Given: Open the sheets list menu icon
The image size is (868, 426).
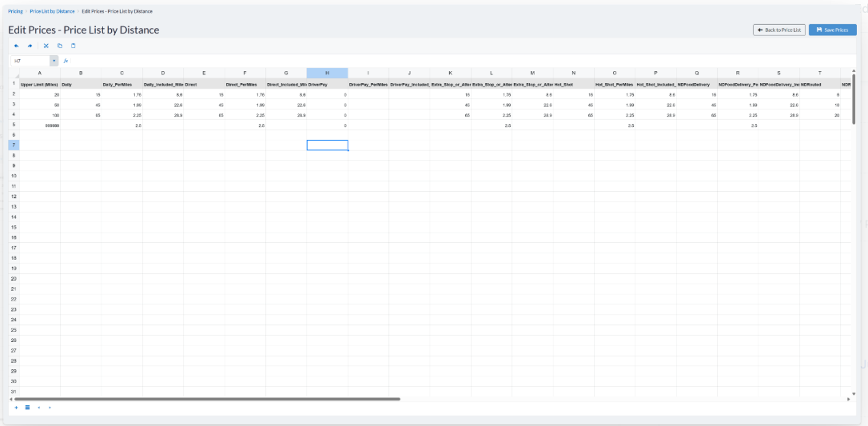Looking at the screenshot, I should click(27, 407).
